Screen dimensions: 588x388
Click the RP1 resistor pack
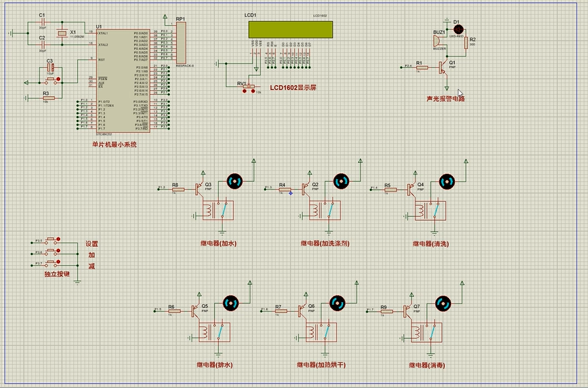tap(181, 43)
